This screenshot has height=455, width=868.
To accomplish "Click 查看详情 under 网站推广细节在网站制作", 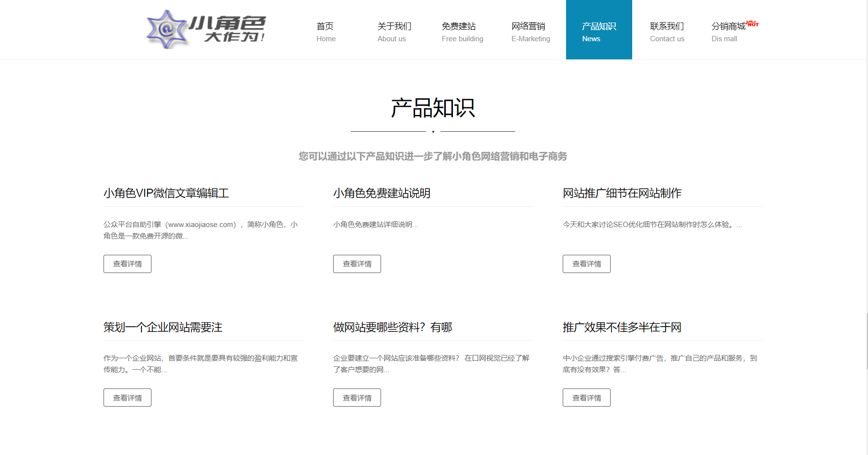I will click(x=587, y=264).
